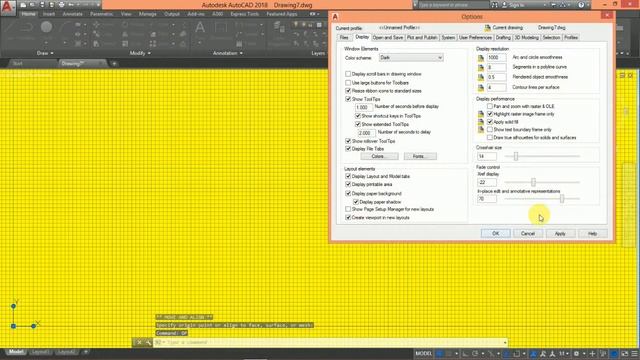
Task: Click the Current drawing icon in Options
Action: pyautogui.click(x=487, y=28)
